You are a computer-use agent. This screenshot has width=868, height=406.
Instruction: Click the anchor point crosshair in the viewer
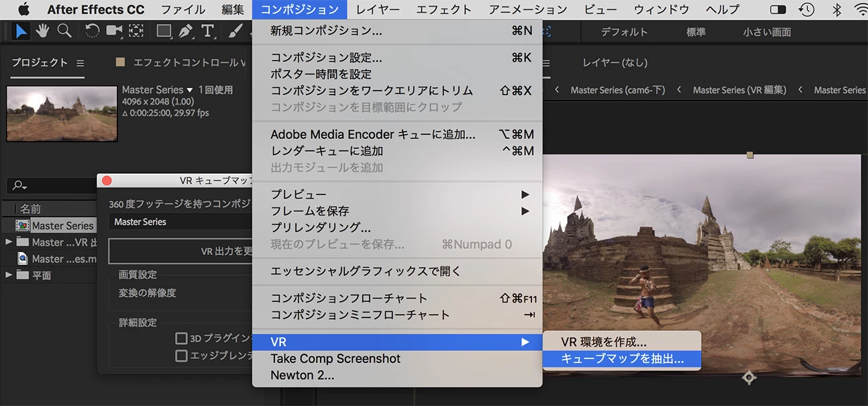pyautogui.click(x=749, y=378)
